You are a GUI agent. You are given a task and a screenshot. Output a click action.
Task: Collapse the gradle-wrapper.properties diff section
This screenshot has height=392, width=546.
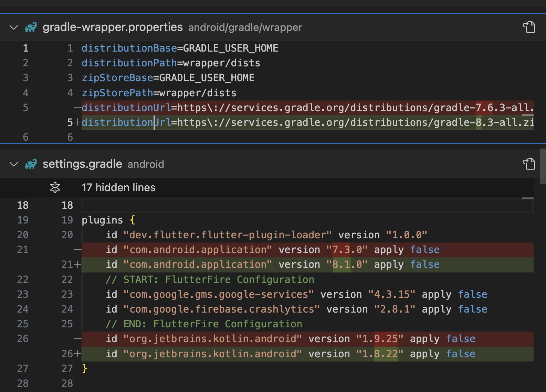click(14, 27)
